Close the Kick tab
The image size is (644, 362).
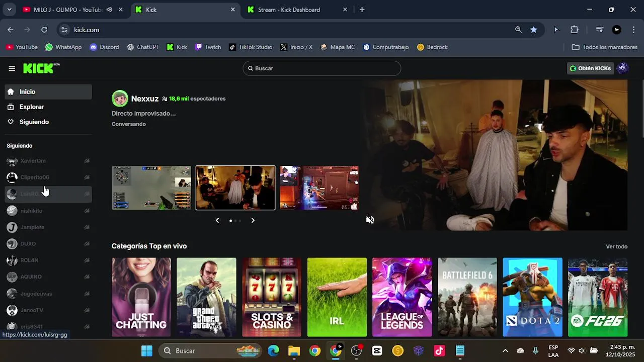pos(233,10)
